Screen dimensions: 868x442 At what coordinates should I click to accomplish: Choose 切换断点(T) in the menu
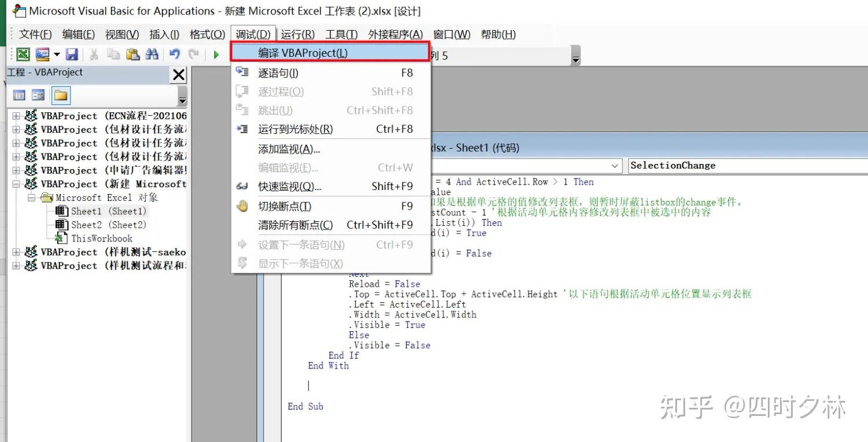330,206
